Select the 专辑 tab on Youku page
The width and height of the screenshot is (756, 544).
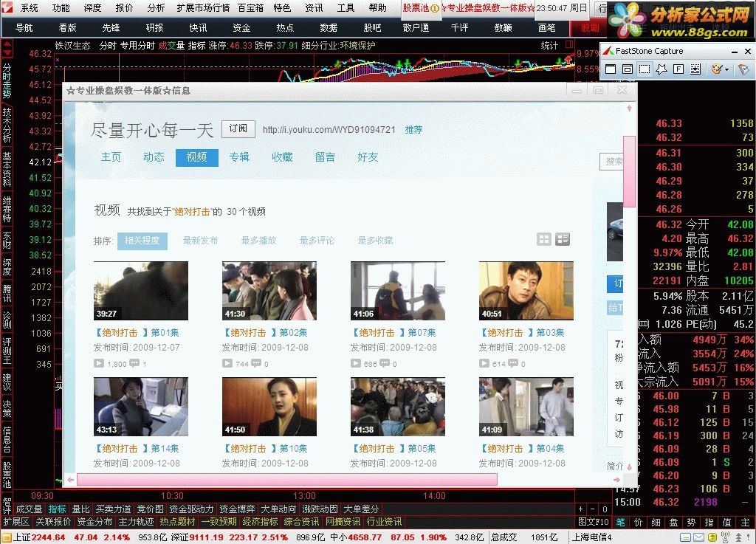pyautogui.click(x=239, y=157)
